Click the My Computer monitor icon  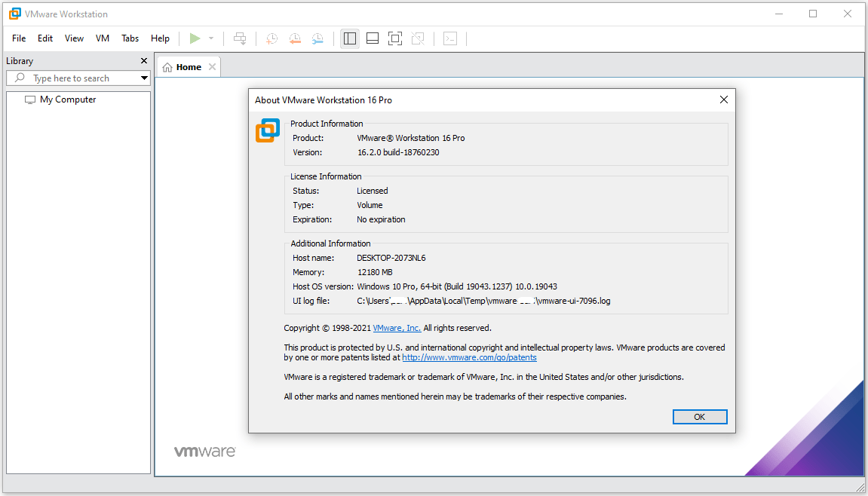click(x=30, y=100)
